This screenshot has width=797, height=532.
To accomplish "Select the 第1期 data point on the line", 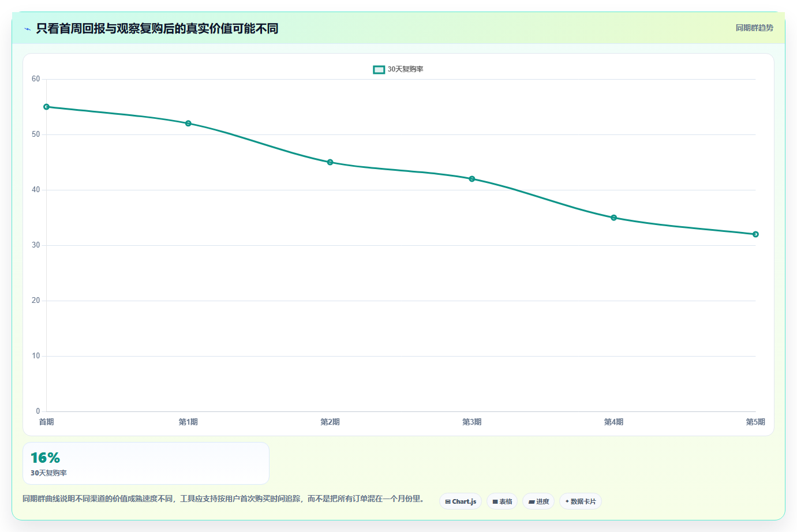I will click(x=188, y=123).
